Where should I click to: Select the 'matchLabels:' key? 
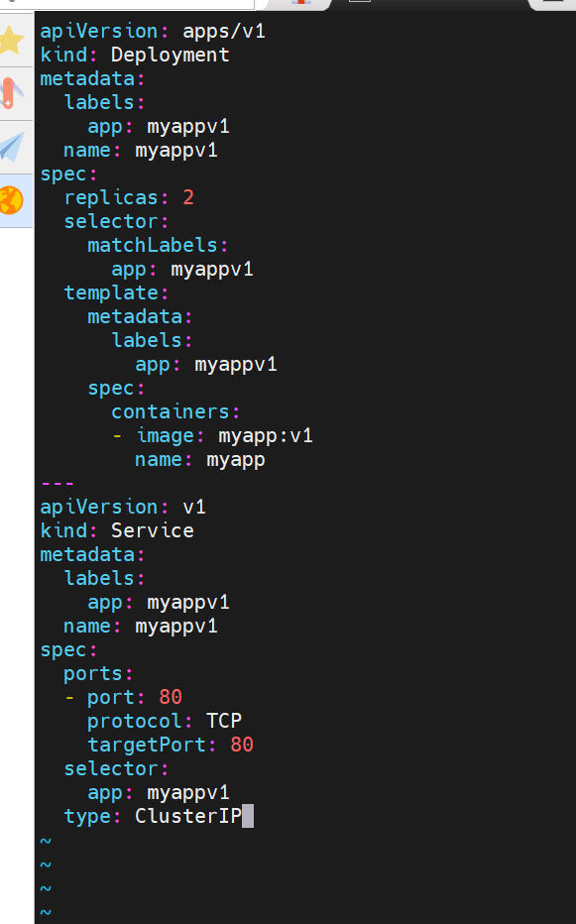pos(158,245)
